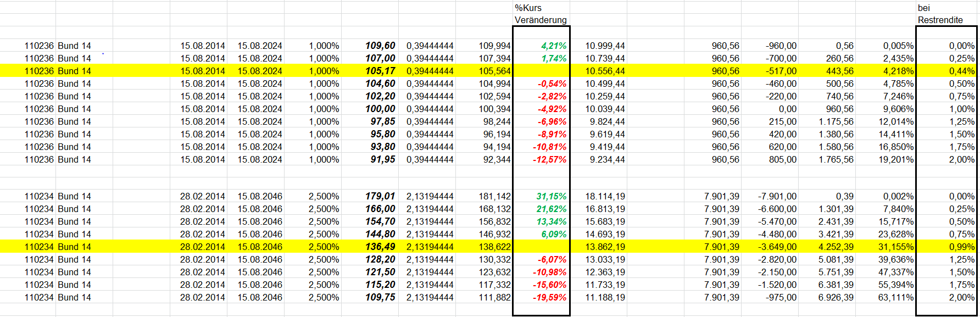Select the price cell 144,80
This screenshot has width=980, height=317.
[370, 234]
